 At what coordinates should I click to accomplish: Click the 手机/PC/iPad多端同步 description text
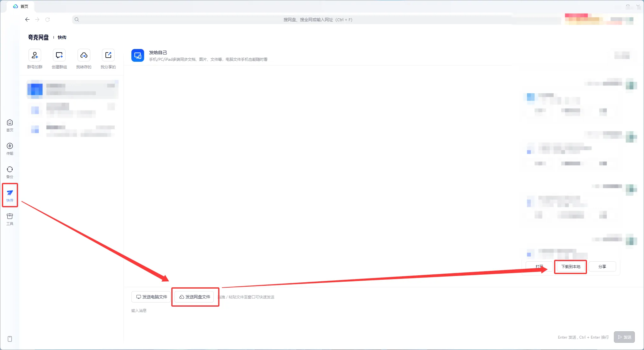click(x=208, y=59)
